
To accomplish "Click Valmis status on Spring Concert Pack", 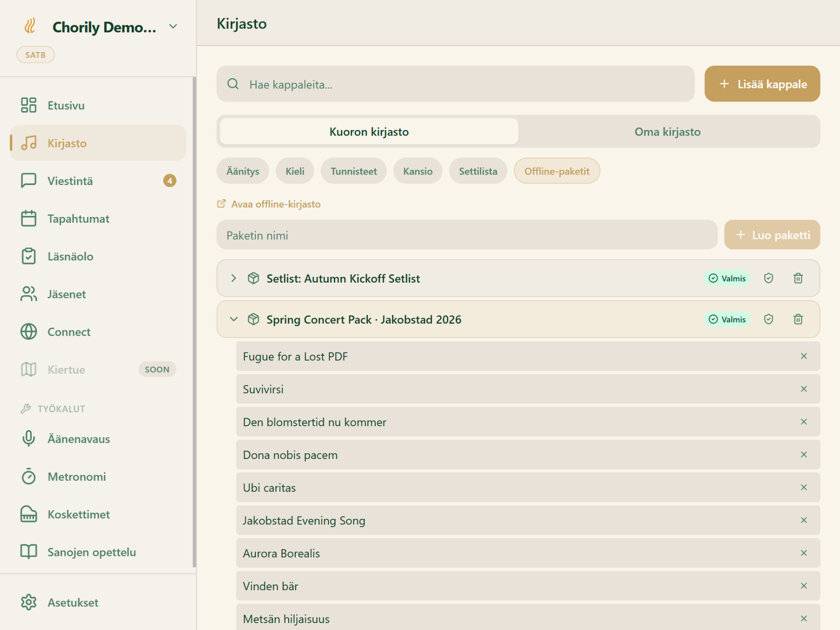I will click(727, 319).
